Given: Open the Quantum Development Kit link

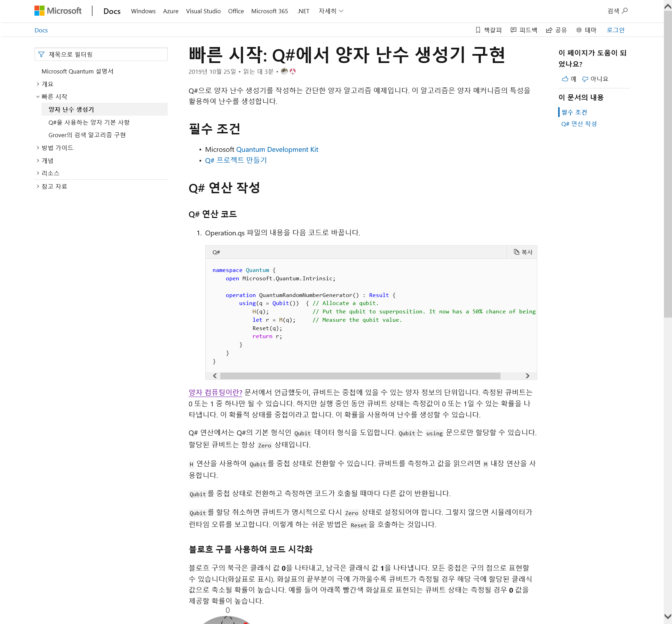Looking at the screenshot, I should click(277, 149).
